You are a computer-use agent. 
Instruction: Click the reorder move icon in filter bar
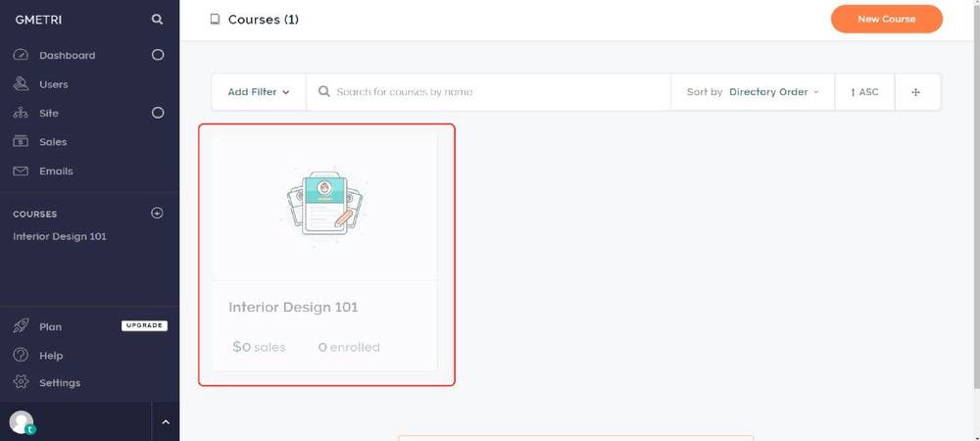pyautogui.click(x=916, y=92)
